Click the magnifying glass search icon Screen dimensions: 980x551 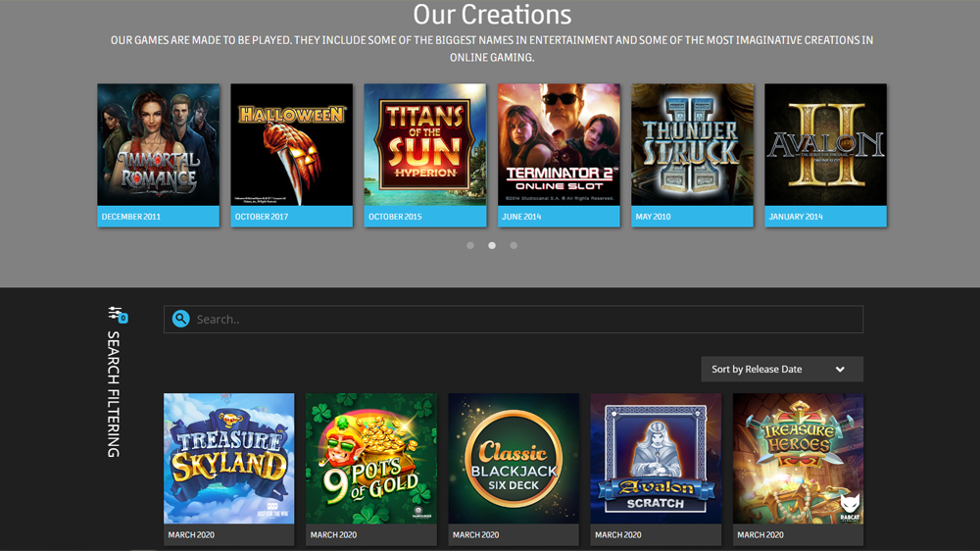click(180, 319)
